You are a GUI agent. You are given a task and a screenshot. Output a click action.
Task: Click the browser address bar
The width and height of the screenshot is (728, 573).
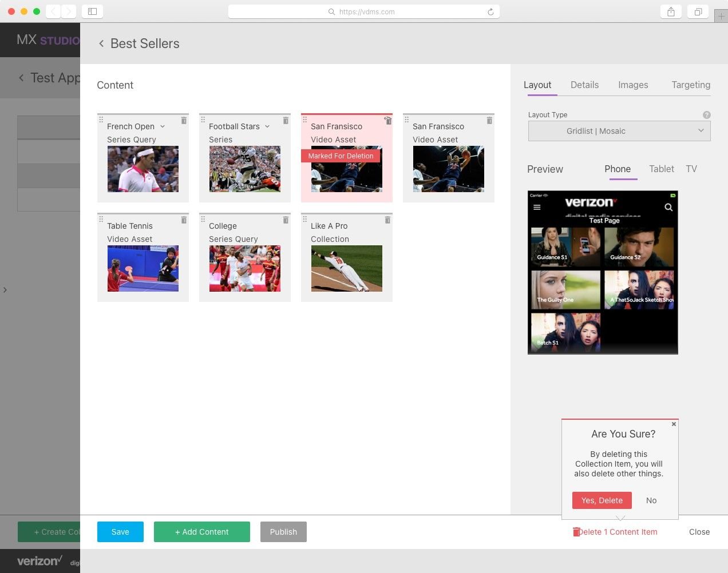coord(364,11)
